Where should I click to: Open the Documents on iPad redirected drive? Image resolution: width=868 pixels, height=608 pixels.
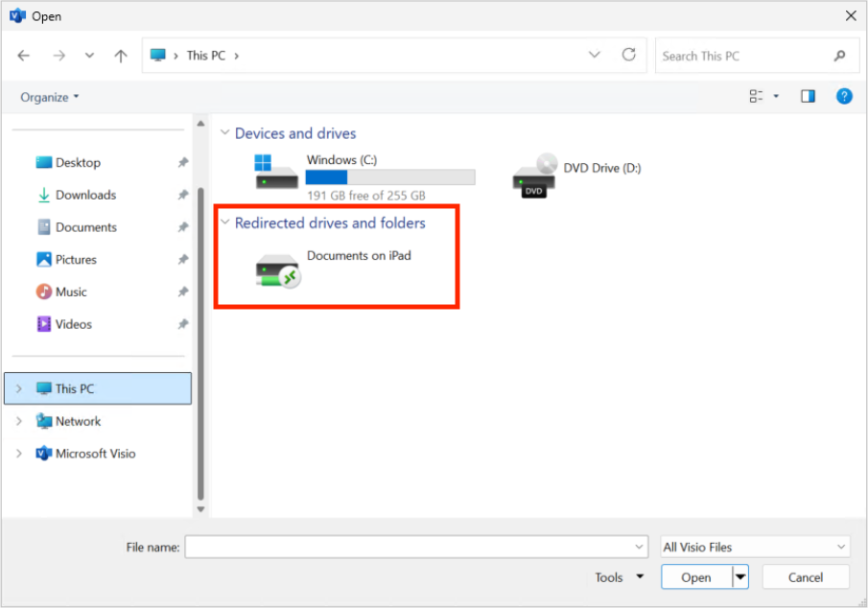point(359,256)
